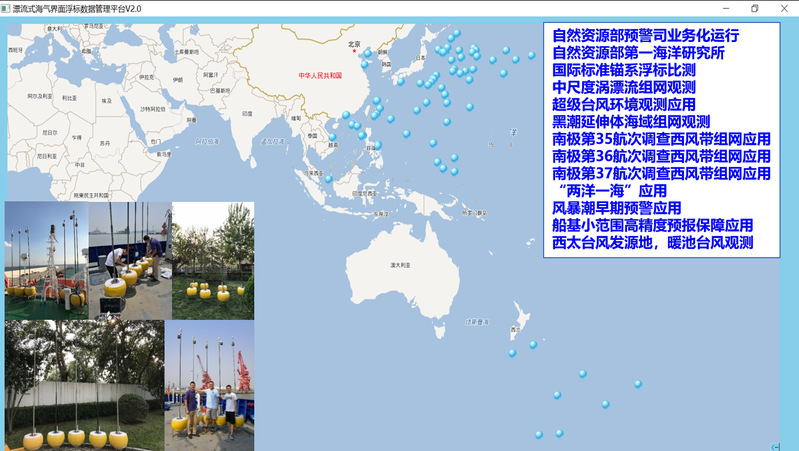Viewport: 799px width, 451px height.
Task: Click the buoy marker nearest Beijing
Action: click(x=368, y=53)
